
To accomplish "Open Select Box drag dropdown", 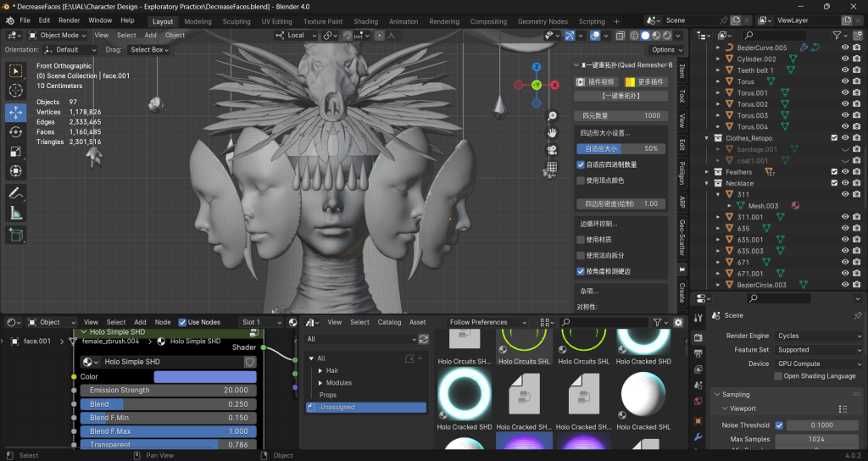I will coord(149,50).
